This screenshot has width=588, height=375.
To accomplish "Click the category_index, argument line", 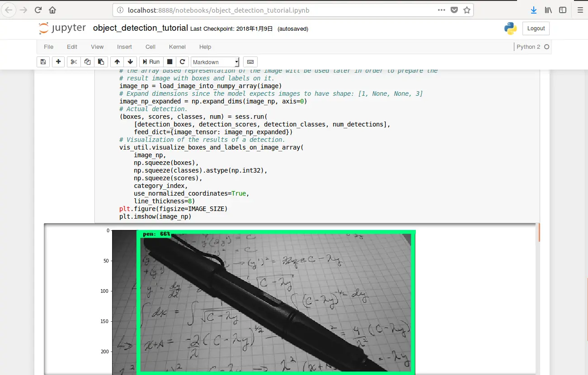I will [161, 186].
